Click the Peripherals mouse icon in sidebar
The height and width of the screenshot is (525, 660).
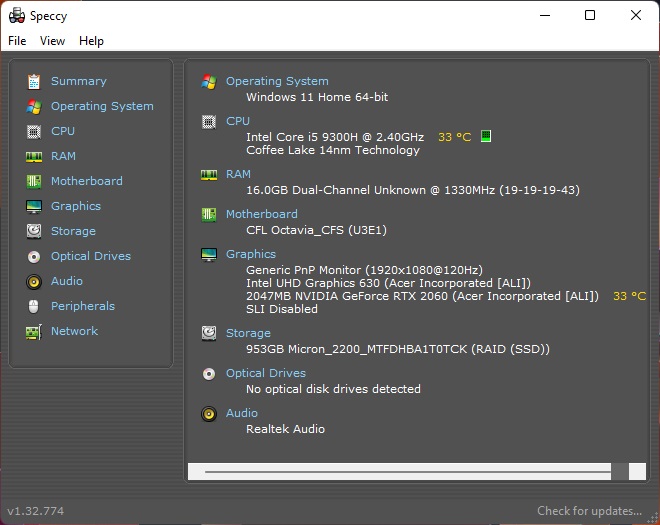(x=34, y=306)
